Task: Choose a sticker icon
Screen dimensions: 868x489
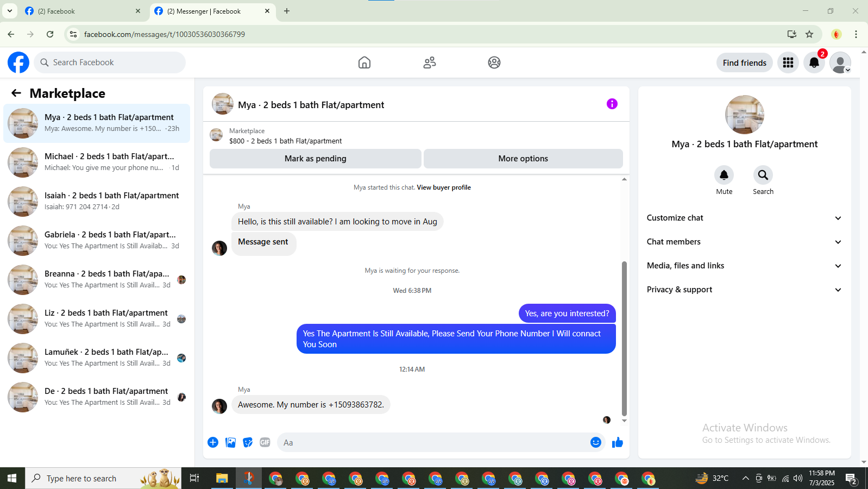Action: (x=248, y=442)
